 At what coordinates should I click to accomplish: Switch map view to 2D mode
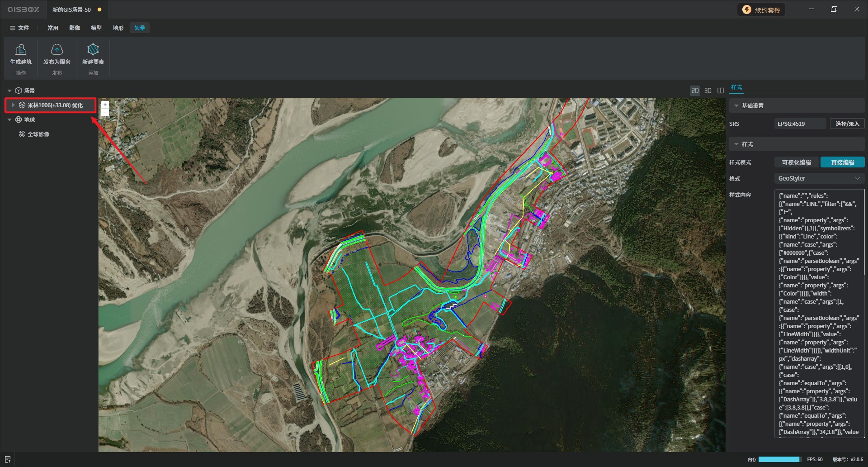click(x=695, y=91)
